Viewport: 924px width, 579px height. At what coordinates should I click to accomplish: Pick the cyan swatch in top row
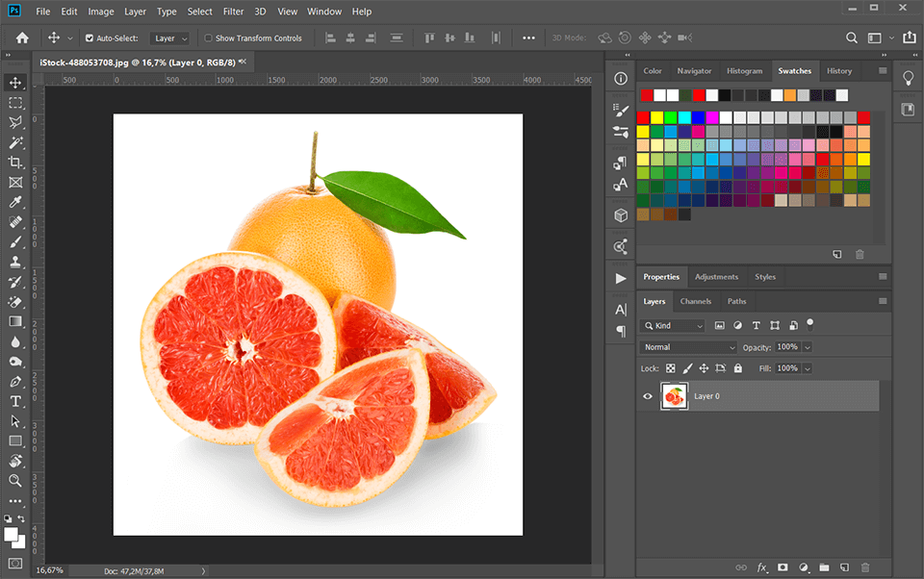tap(684, 117)
